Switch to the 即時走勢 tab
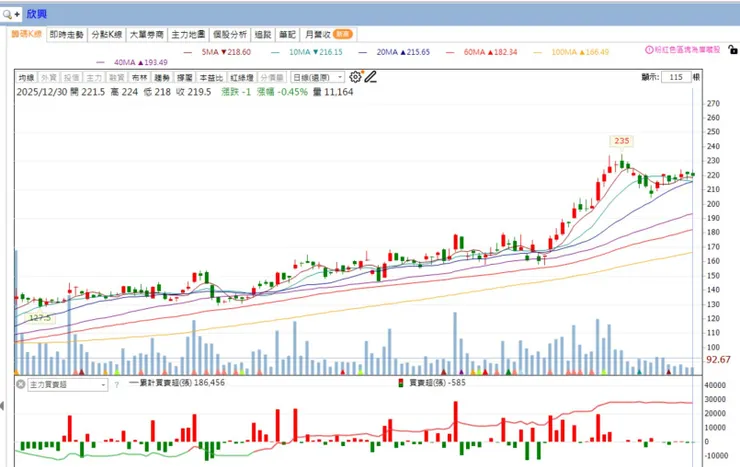The height and width of the screenshot is (467, 740). click(x=67, y=34)
